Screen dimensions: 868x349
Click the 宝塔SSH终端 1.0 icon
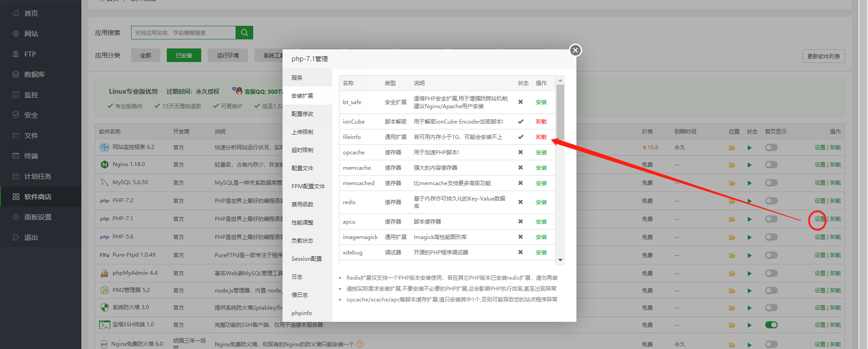point(104,325)
